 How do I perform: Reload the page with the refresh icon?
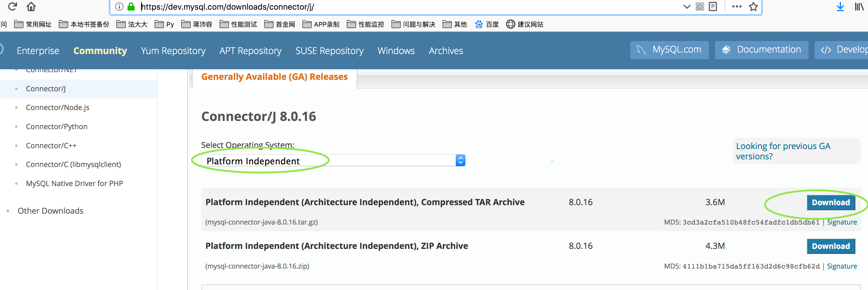pyautogui.click(x=12, y=6)
